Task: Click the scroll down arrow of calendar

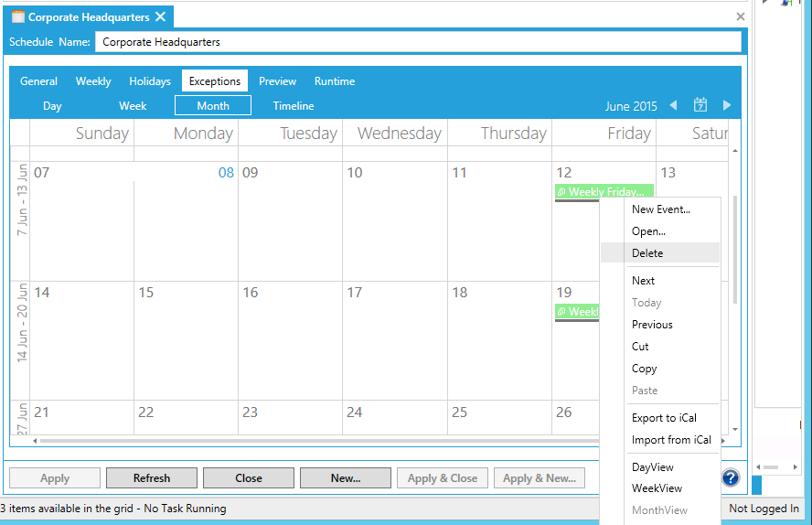Action: point(735,429)
